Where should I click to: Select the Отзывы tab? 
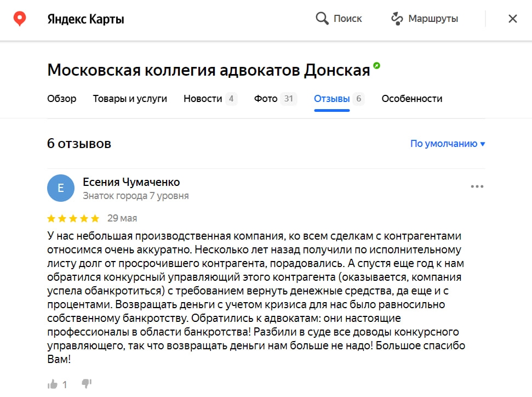click(331, 99)
